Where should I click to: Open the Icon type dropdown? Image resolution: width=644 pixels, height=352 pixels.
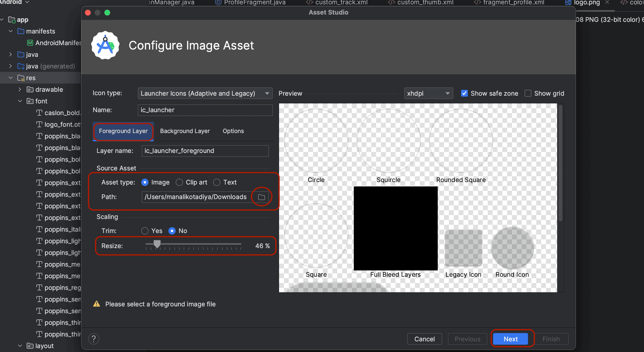tap(205, 93)
